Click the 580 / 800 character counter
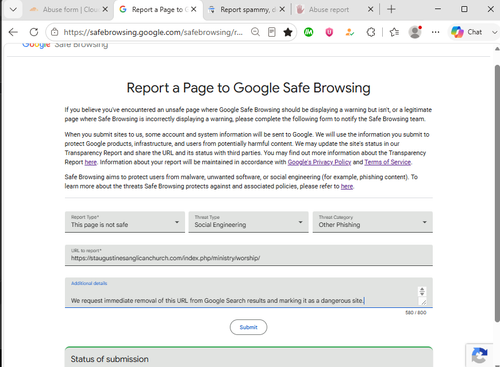The width and height of the screenshot is (500, 367). click(416, 313)
